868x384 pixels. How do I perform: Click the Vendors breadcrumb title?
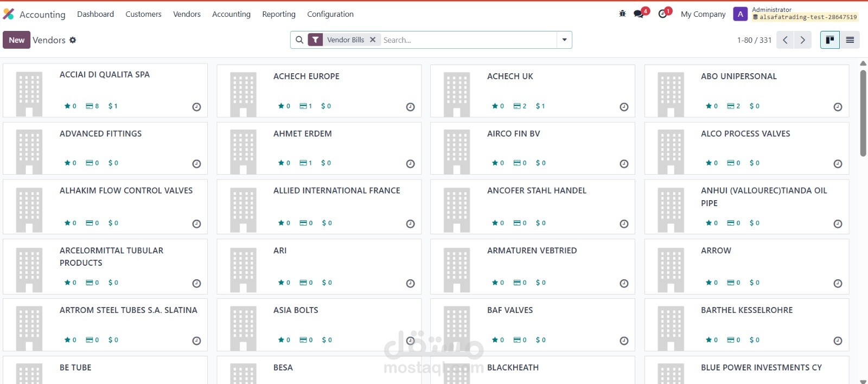tap(49, 40)
